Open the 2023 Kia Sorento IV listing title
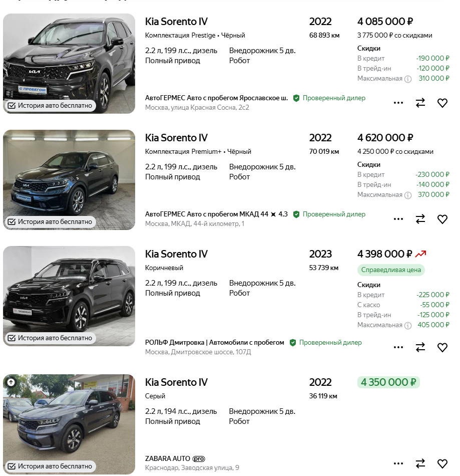Viewport: 460px width, 476px height. 176,254
